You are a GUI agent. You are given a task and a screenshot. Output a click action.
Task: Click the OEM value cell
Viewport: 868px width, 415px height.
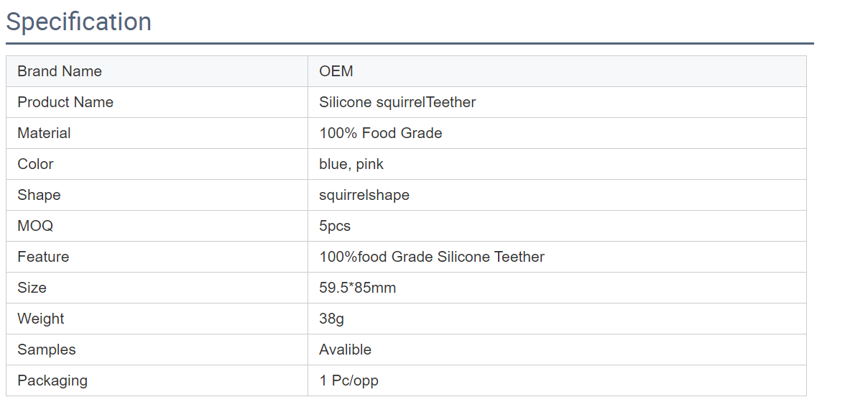click(x=557, y=71)
